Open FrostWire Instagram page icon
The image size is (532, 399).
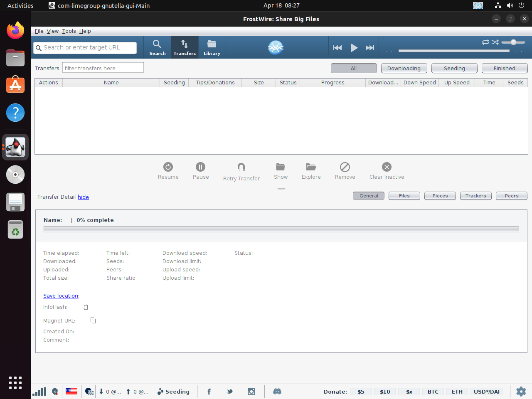coord(251,392)
